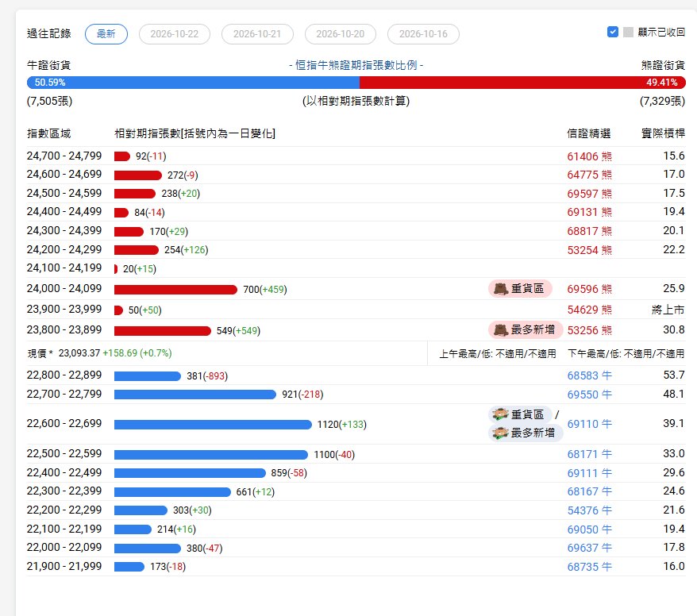This screenshot has height=616, width=697.
Task: Open bear warrant 64775
Action: 589,175
